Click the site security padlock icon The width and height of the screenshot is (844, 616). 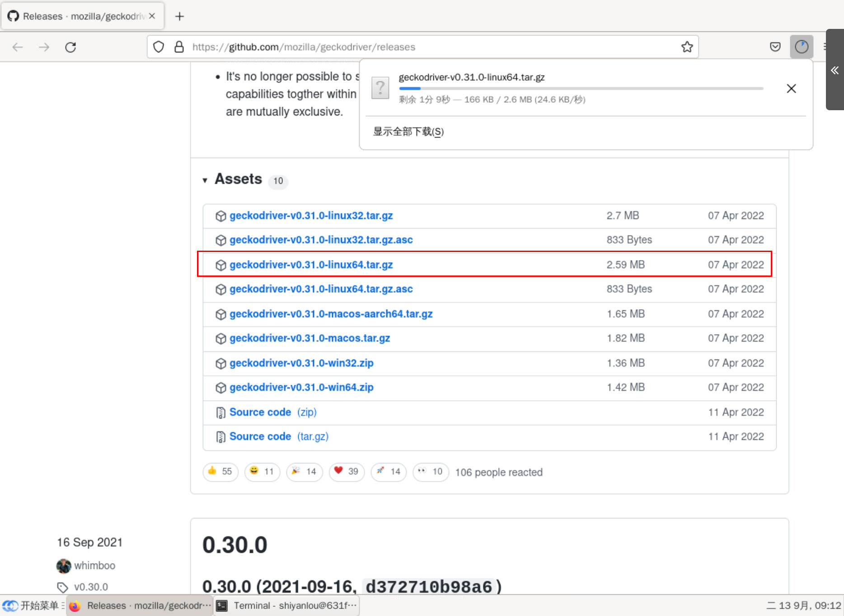[x=179, y=47]
